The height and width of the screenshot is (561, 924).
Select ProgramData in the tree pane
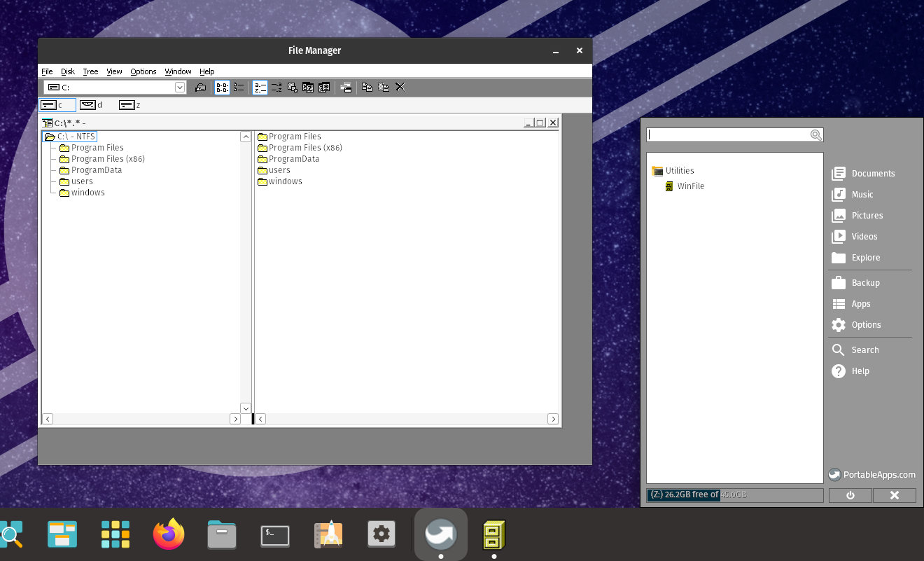tap(91, 170)
